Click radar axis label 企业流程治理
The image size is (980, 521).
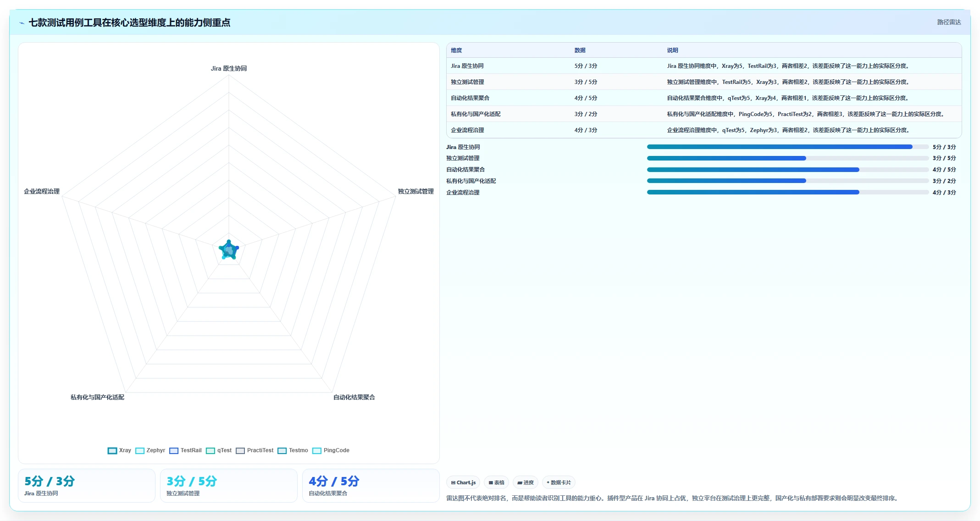pyautogui.click(x=42, y=191)
